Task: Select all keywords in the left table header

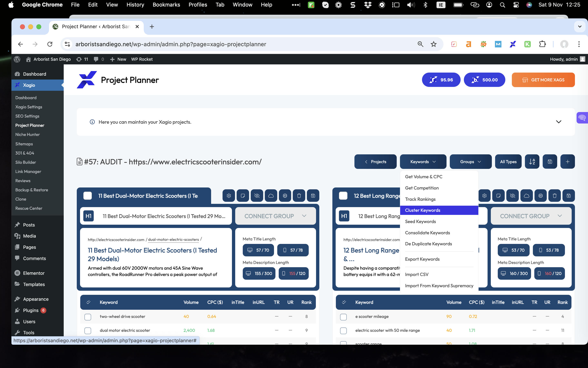Action: tap(88, 302)
